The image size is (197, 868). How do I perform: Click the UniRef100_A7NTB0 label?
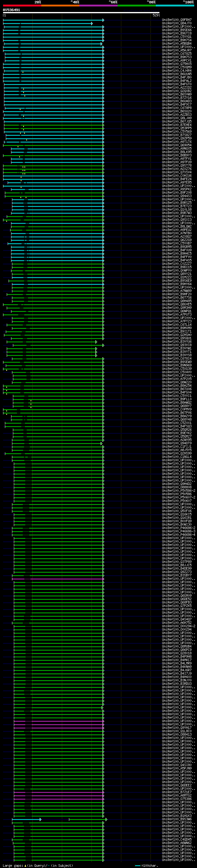point(177,233)
